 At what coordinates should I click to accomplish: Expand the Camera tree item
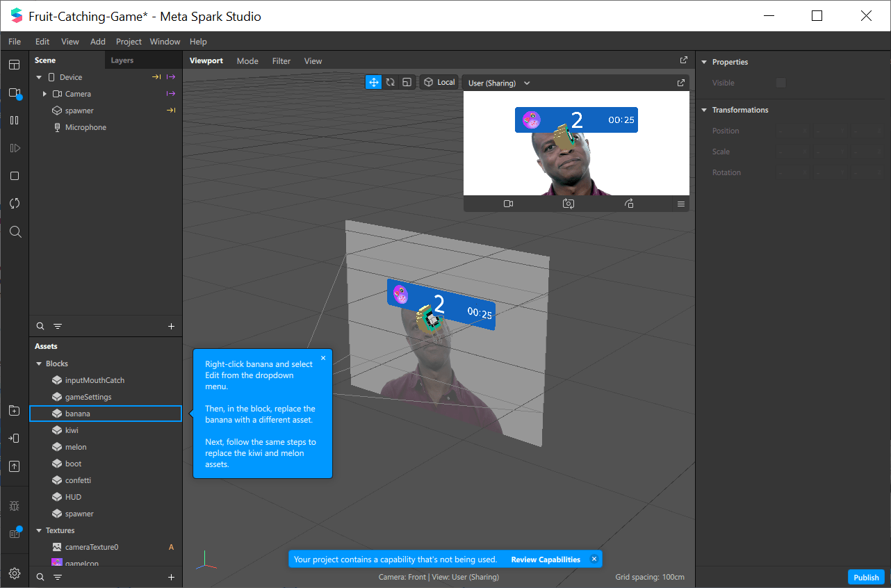coord(44,94)
